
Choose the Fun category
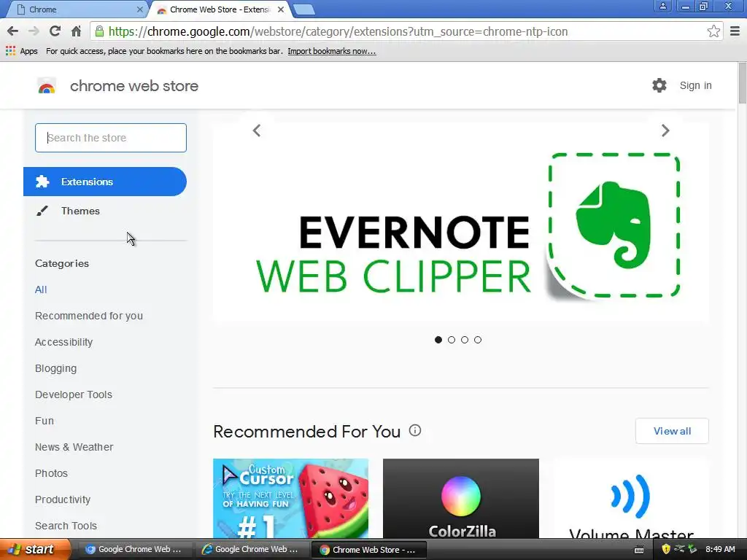(44, 421)
